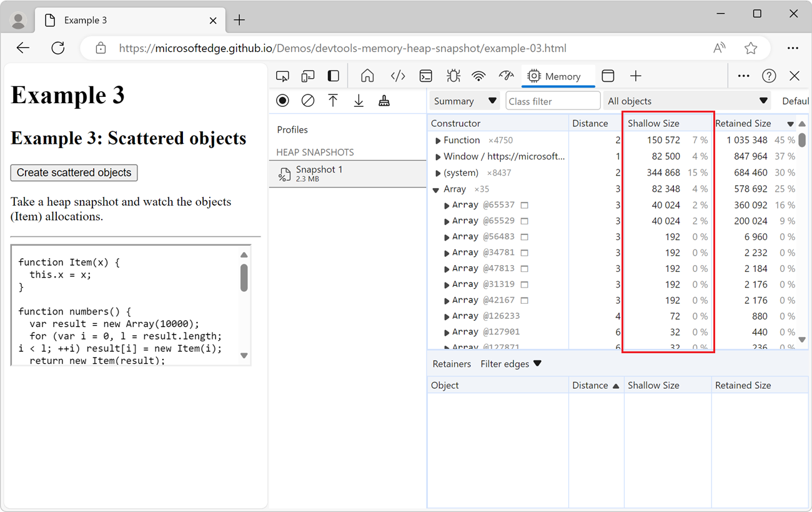Sort by Retained Size in upper table
The image size is (812, 512).
coord(754,123)
